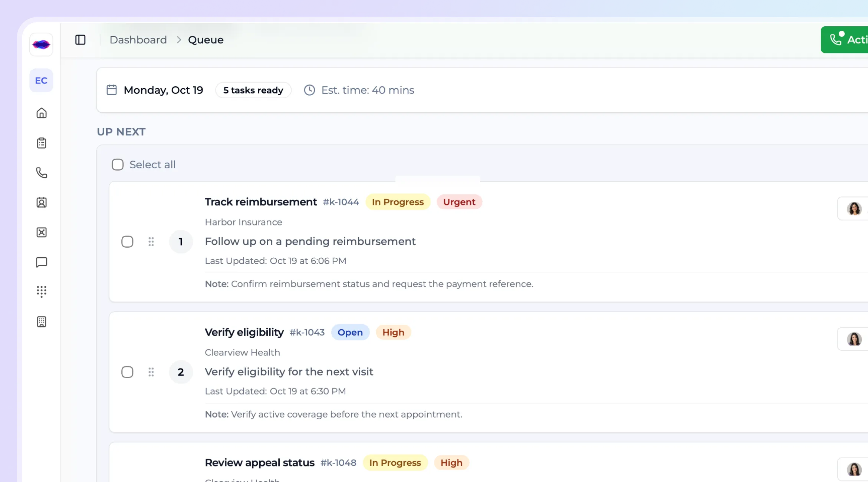The height and width of the screenshot is (482, 868).
Task: Click ticket number #k-1048
Action: click(338, 463)
